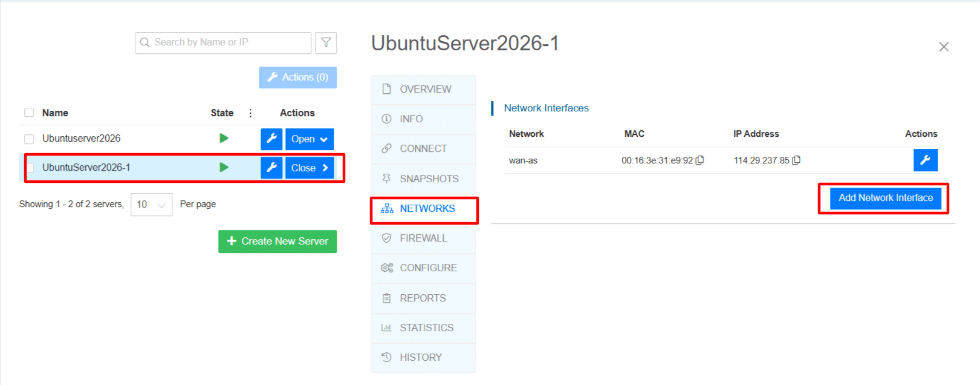The width and height of the screenshot is (980, 385).
Task: Click the Network Interfaces section heading
Action: click(x=546, y=108)
